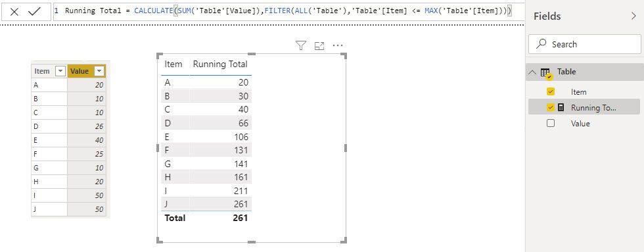Open the Item column filter dropdown

(x=60, y=71)
